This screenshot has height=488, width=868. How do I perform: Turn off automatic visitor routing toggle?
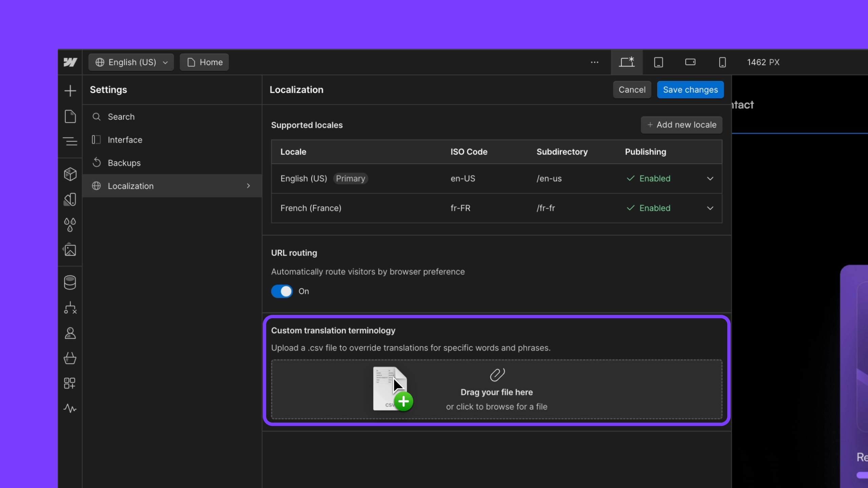point(282,291)
